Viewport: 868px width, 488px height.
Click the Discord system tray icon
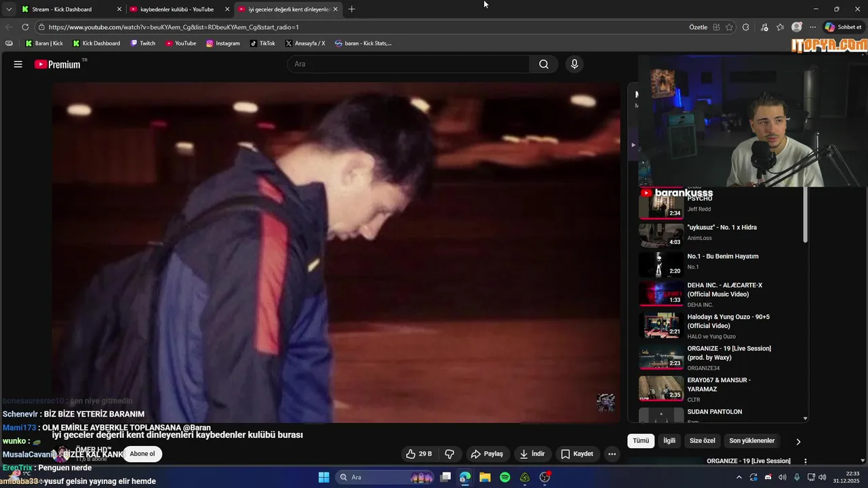tap(768, 477)
